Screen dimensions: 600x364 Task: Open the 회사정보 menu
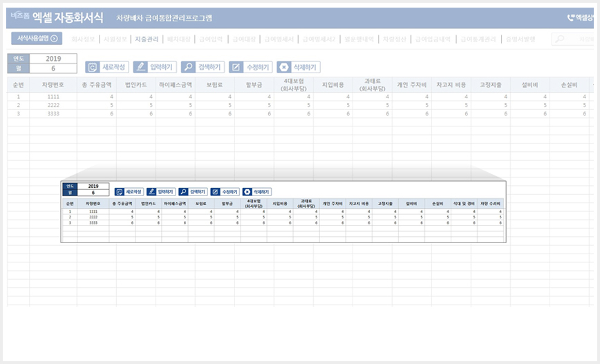(83, 39)
